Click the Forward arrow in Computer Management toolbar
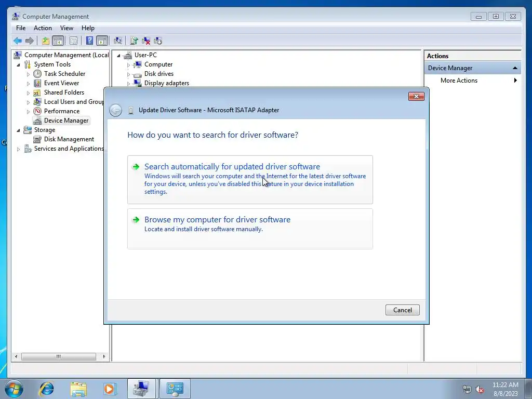 click(30, 41)
